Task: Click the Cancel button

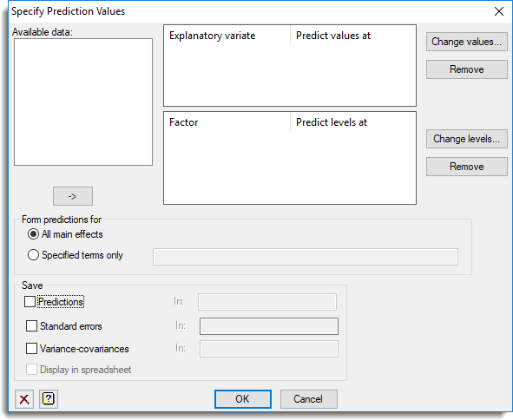Action: coord(308,399)
